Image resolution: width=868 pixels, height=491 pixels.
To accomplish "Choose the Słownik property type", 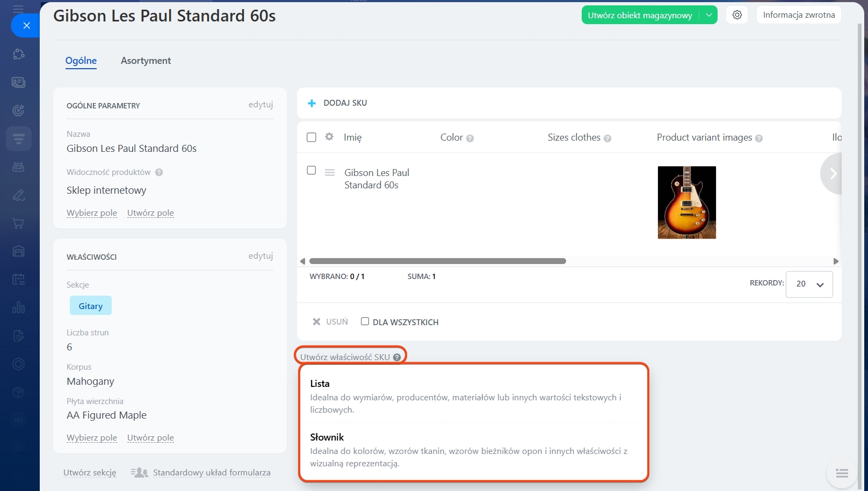I will [473, 450].
